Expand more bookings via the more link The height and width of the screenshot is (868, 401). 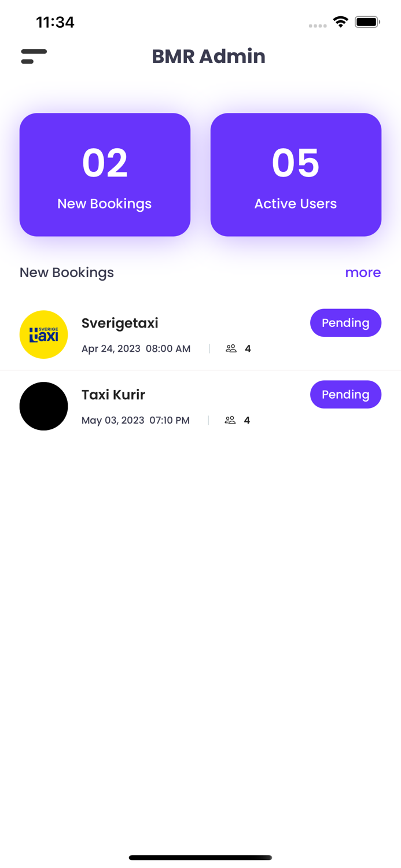click(363, 273)
